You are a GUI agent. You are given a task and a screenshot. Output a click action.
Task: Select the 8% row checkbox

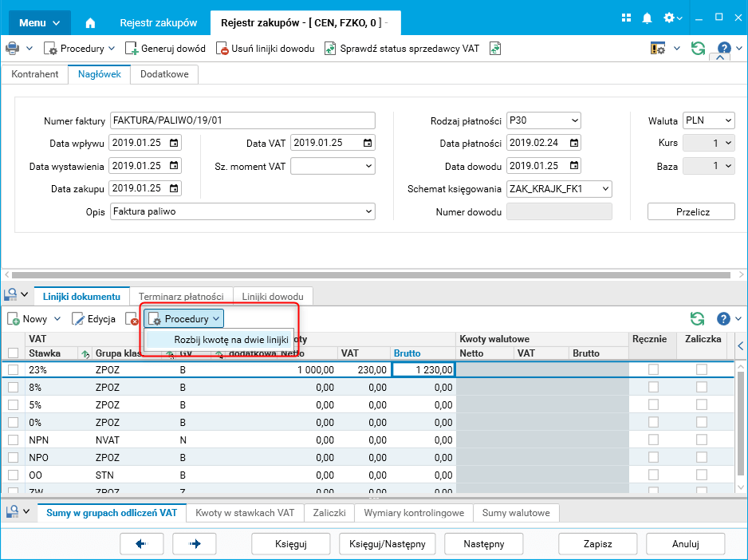(x=13, y=387)
